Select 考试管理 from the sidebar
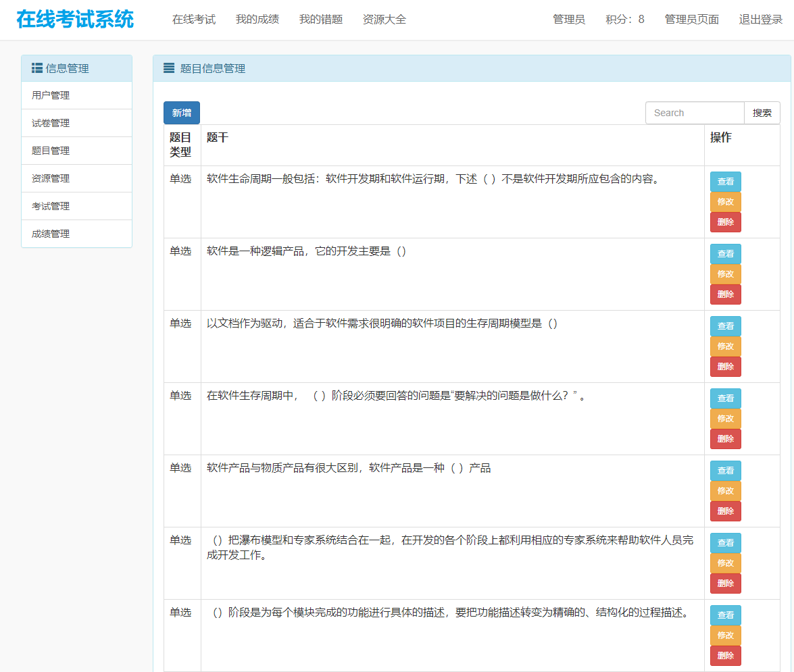 [x=76, y=205]
